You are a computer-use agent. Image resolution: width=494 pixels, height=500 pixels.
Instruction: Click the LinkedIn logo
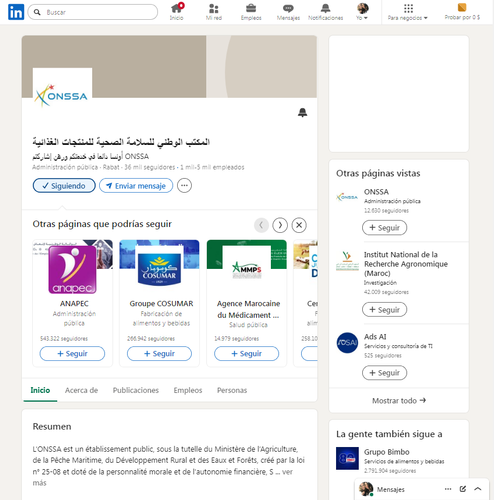pyautogui.click(x=16, y=12)
